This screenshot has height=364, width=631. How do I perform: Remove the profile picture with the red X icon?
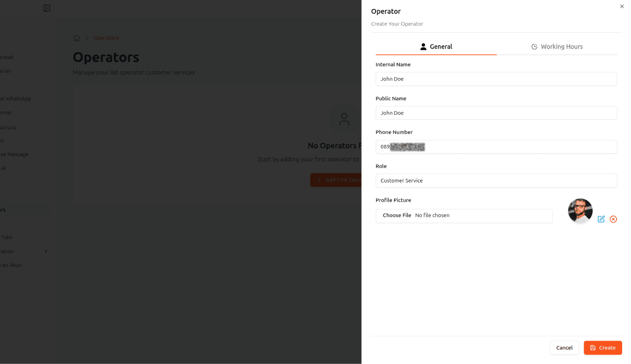pos(613,219)
